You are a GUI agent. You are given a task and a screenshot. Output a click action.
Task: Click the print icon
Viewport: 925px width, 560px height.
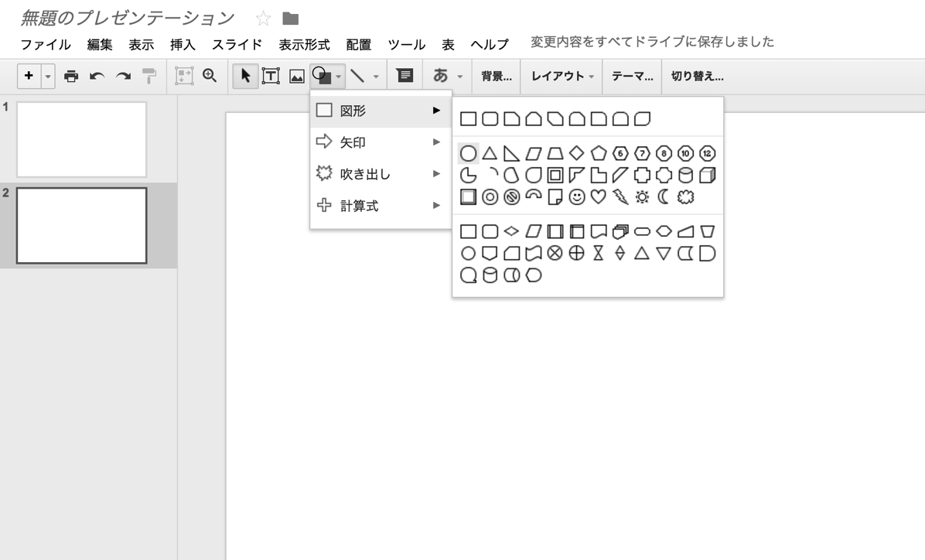click(x=70, y=75)
